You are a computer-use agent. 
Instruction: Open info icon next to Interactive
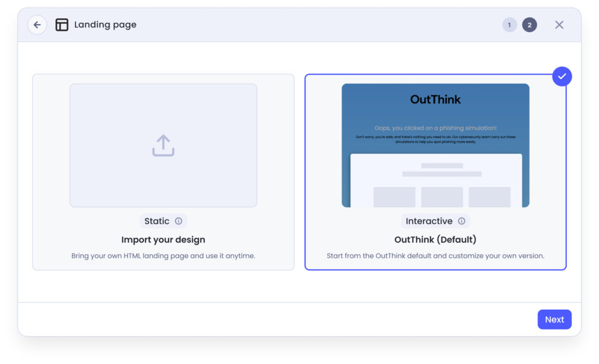click(462, 221)
